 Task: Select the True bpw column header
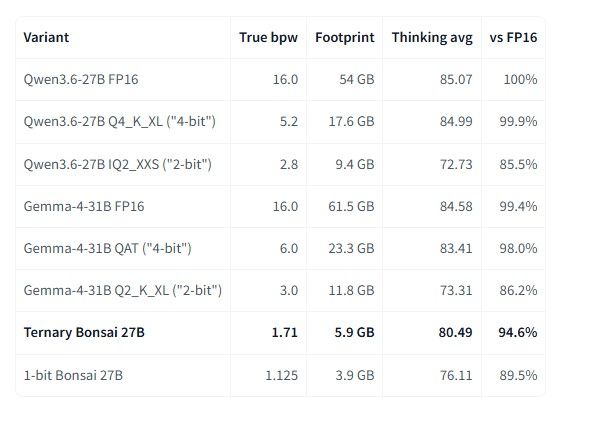tap(268, 37)
